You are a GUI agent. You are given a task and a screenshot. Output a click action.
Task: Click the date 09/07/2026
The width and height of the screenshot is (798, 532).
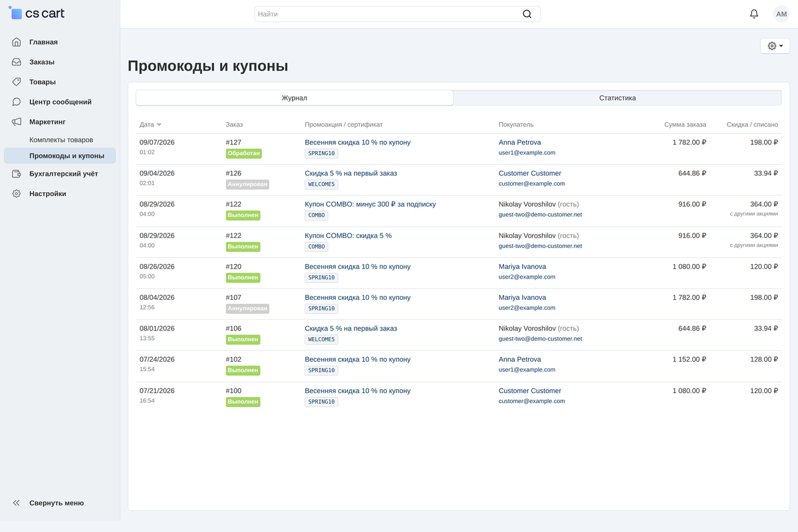coord(157,142)
